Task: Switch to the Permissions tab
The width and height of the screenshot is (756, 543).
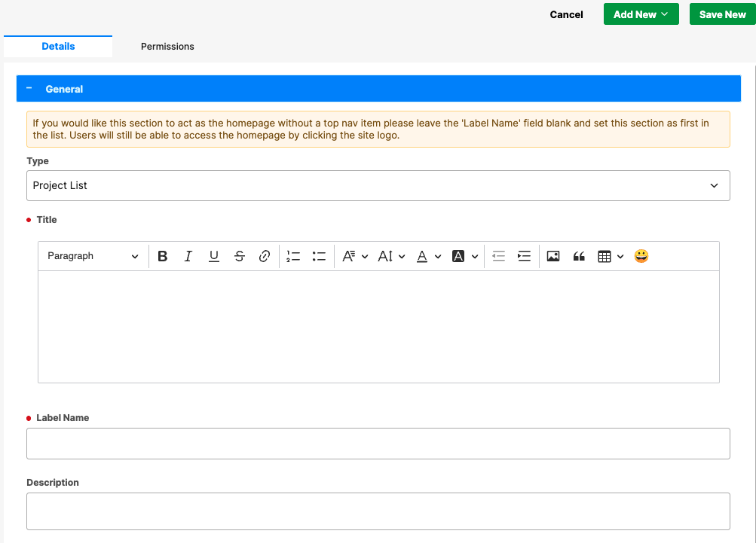Action: (x=167, y=46)
